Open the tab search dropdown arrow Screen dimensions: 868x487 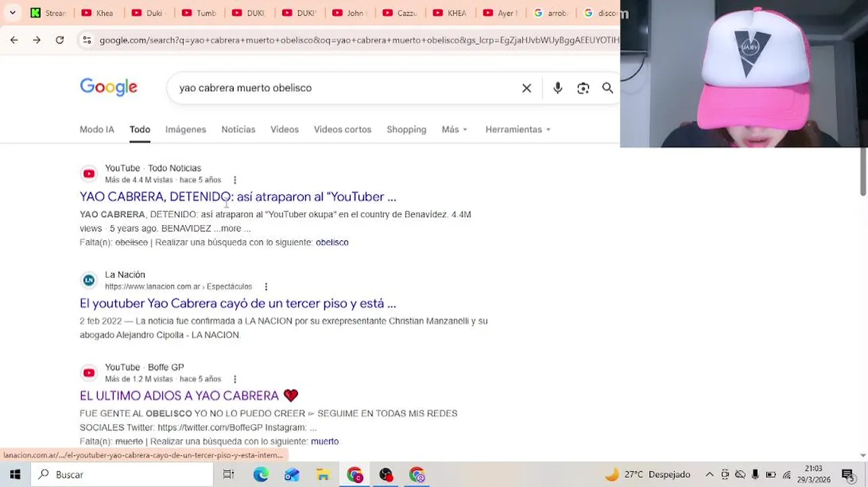click(13, 13)
